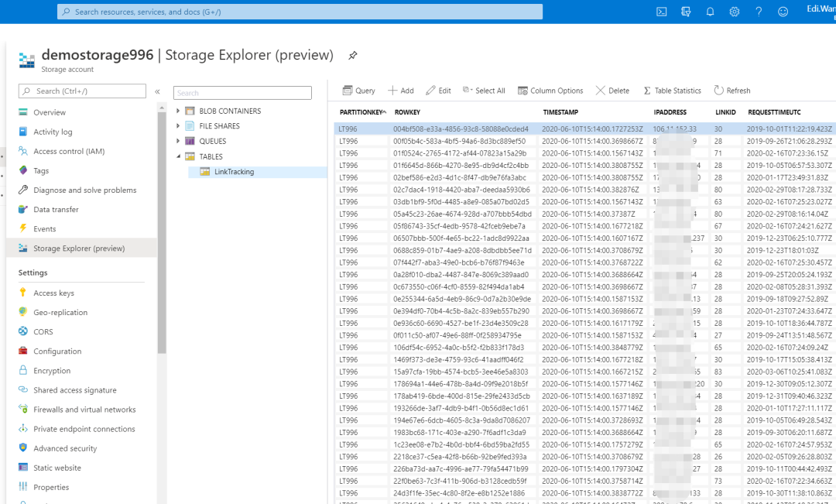This screenshot has width=836, height=504.
Task: Expand the FILE SHARES tree node
Action: (178, 126)
